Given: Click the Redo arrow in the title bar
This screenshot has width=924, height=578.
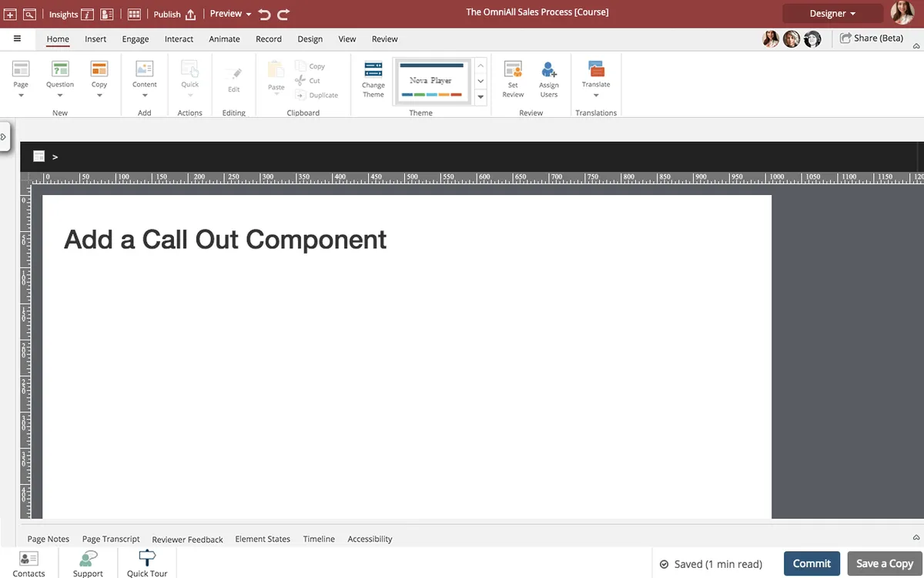Looking at the screenshot, I should (x=283, y=14).
